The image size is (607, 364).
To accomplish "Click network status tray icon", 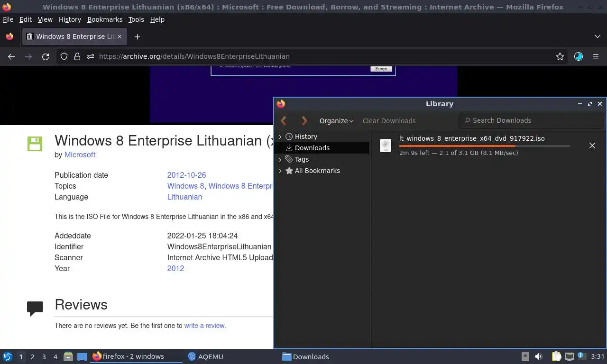I will (569, 356).
